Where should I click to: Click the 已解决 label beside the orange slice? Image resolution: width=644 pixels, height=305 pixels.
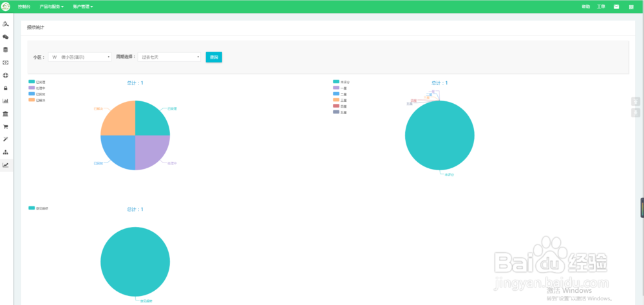(x=98, y=108)
